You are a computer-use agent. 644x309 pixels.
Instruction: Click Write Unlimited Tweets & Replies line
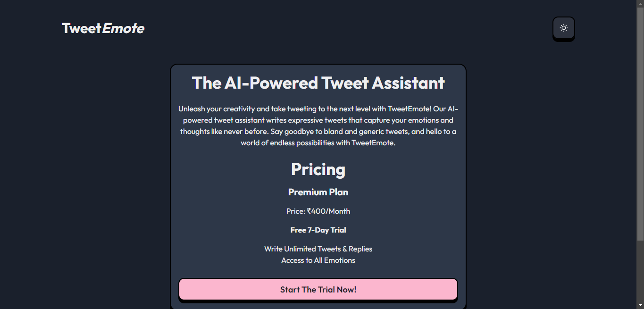coord(318,249)
